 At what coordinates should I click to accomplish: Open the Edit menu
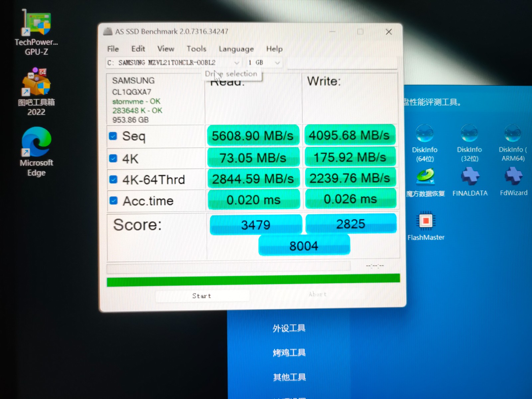point(138,49)
